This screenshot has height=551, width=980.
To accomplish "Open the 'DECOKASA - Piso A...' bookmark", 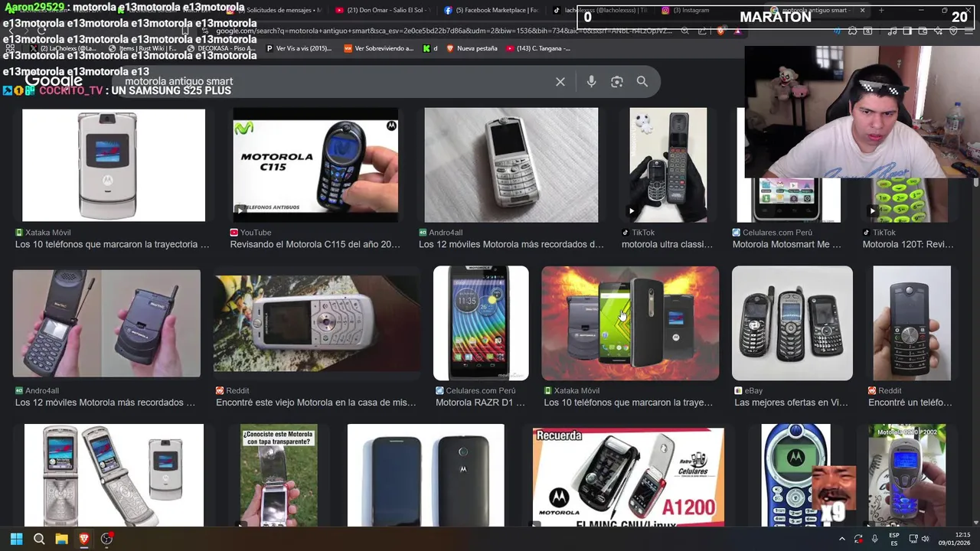I will [221, 48].
